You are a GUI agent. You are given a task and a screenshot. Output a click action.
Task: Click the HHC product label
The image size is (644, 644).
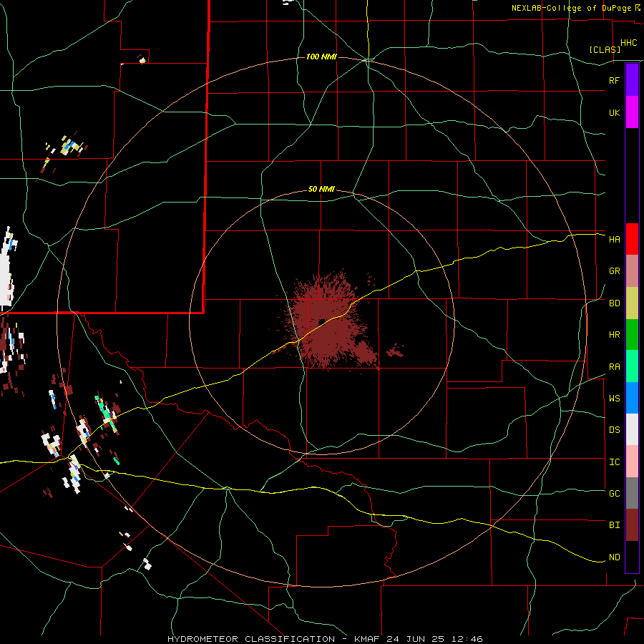point(628,43)
